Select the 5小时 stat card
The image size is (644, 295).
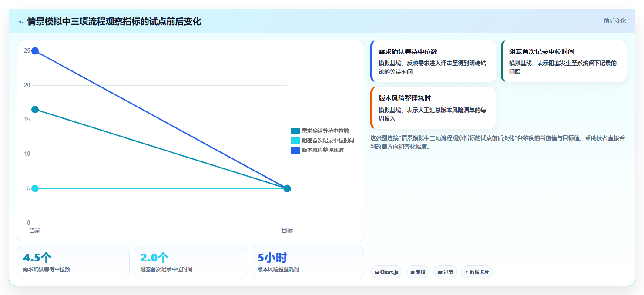(308, 262)
